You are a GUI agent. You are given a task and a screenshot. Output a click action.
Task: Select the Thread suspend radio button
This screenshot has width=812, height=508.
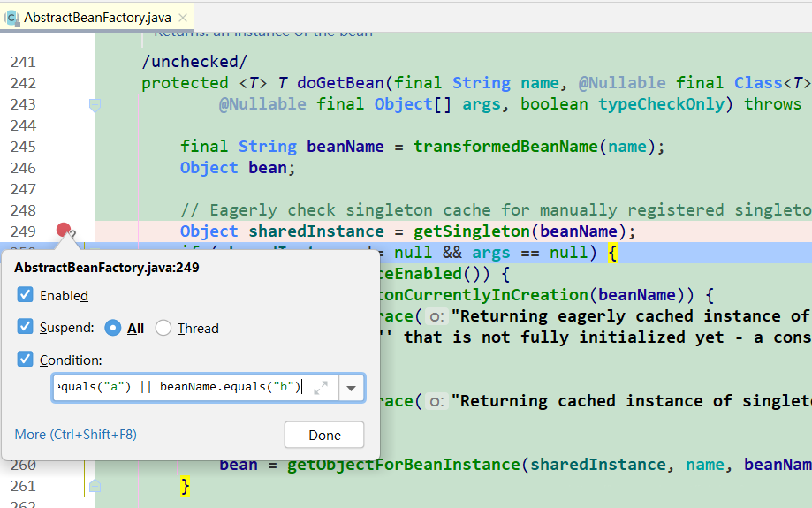click(163, 328)
